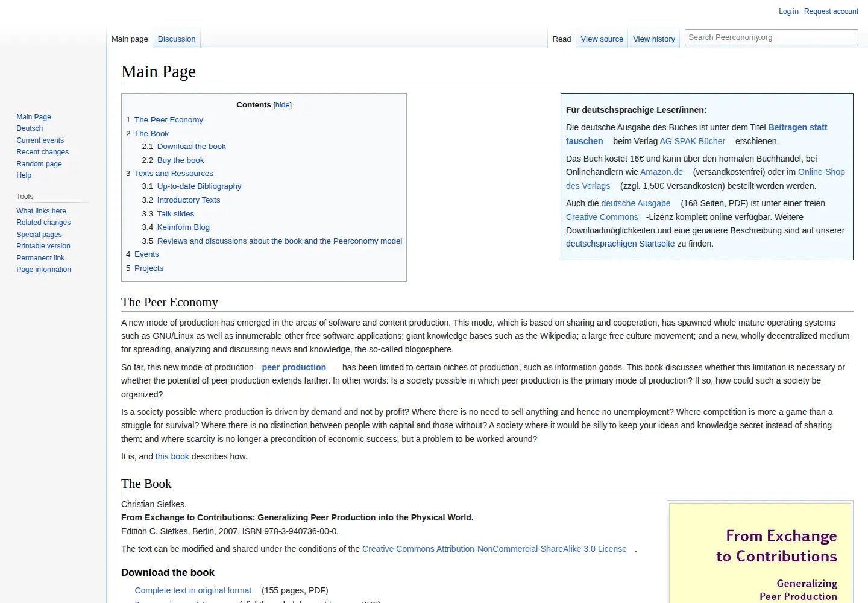
Task: Open deutschsprachigen Startseite link
Action: point(620,244)
